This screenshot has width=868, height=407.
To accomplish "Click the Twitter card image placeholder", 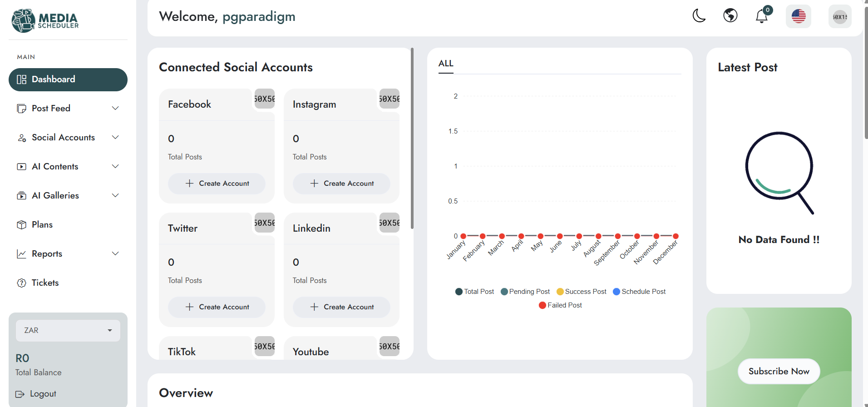I will point(265,223).
